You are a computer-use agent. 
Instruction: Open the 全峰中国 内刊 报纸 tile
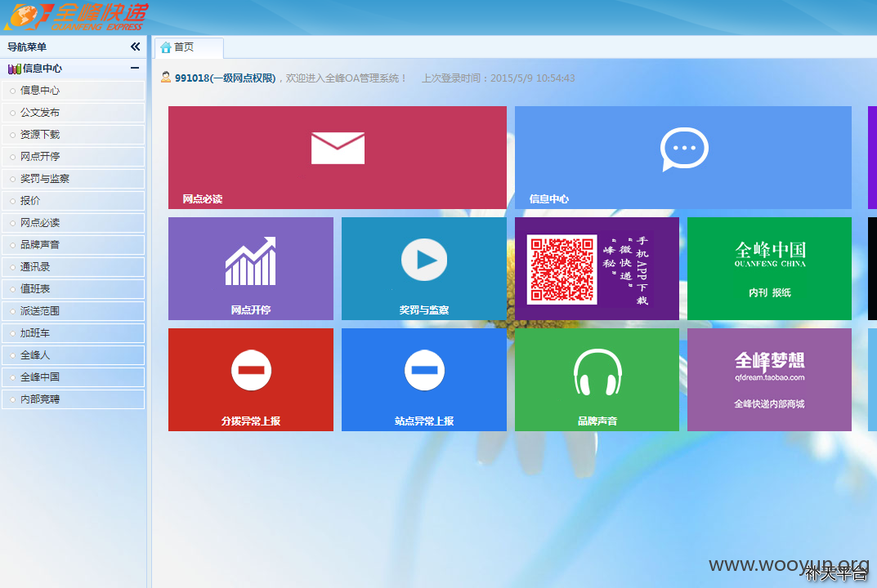point(770,269)
